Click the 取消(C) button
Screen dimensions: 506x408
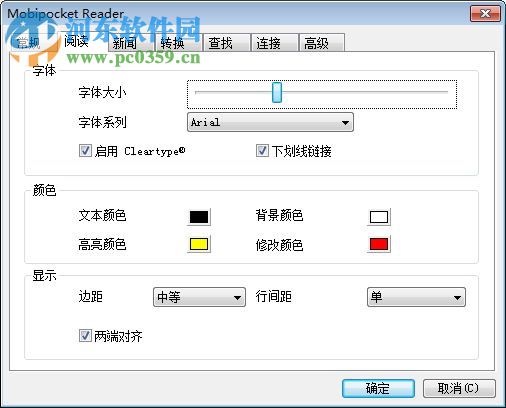(459, 388)
